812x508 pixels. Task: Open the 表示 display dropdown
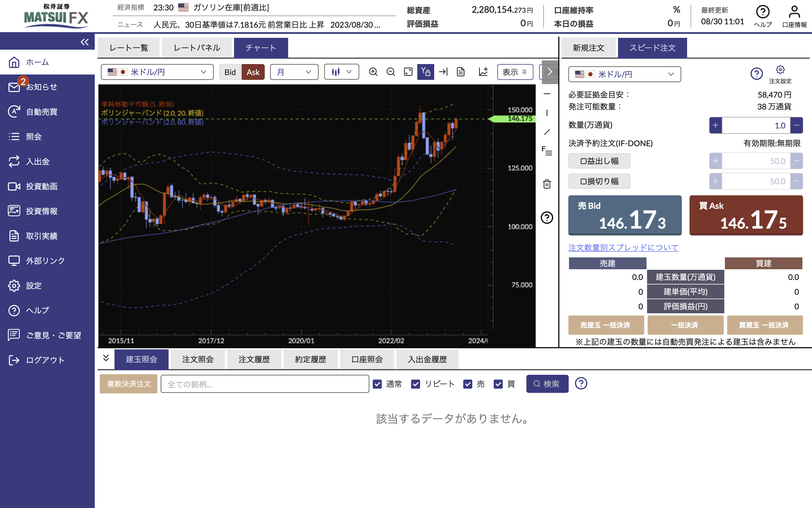point(515,72)
